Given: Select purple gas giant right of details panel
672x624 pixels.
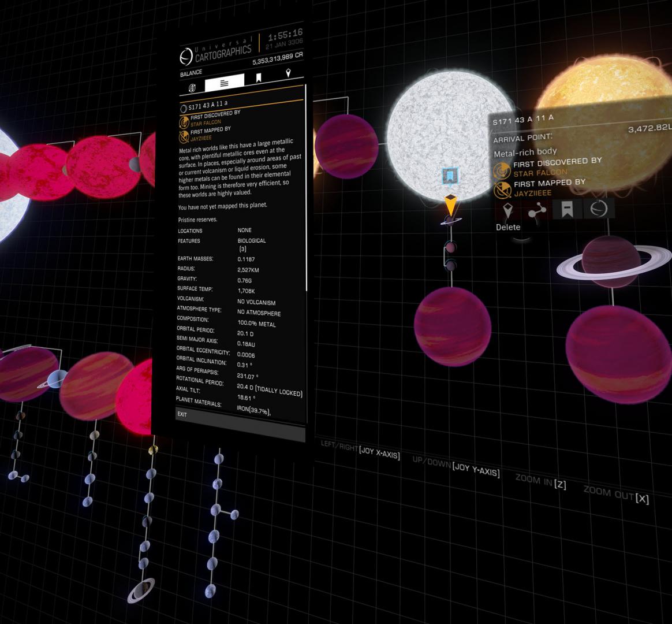Looking at the screenshot, I should point(346,146).
